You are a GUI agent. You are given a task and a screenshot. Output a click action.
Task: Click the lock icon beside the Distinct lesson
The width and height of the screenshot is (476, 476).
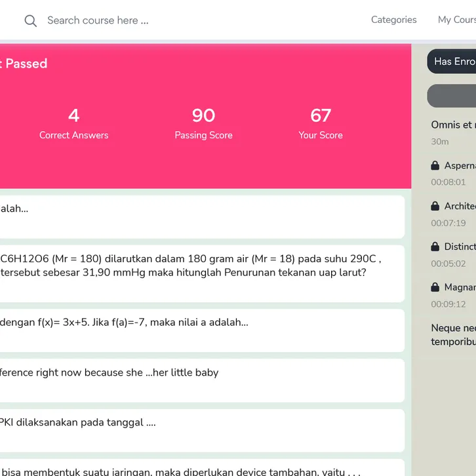[435, 247]
